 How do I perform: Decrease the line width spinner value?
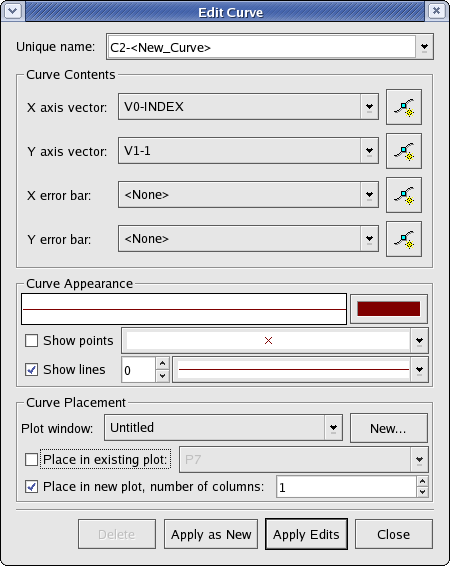point(162,376)
